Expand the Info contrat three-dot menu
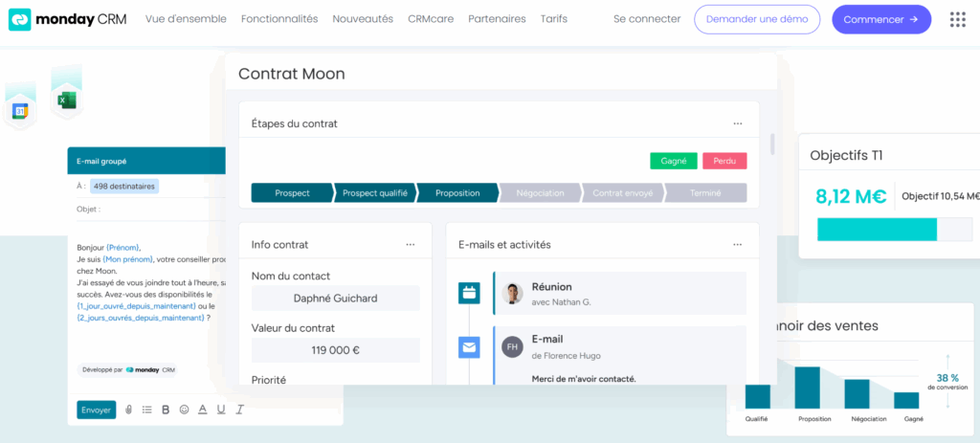Screen dimensions: 980x443 [x=410, y=244]
